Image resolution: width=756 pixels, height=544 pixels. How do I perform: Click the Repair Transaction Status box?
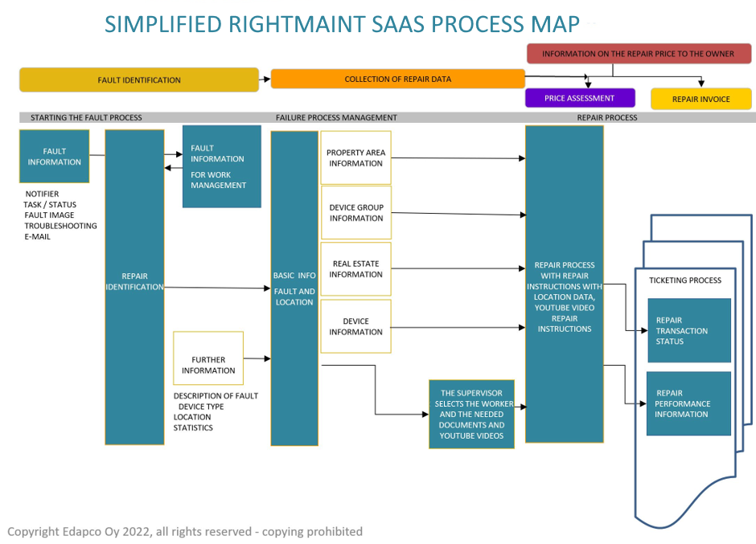pos(689,330)
